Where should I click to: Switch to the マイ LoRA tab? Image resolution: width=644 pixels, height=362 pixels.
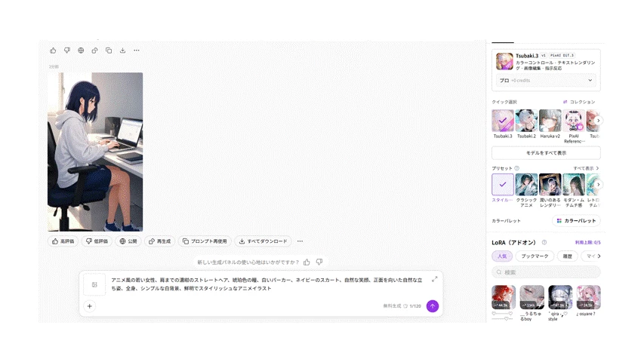click(590, 256)
